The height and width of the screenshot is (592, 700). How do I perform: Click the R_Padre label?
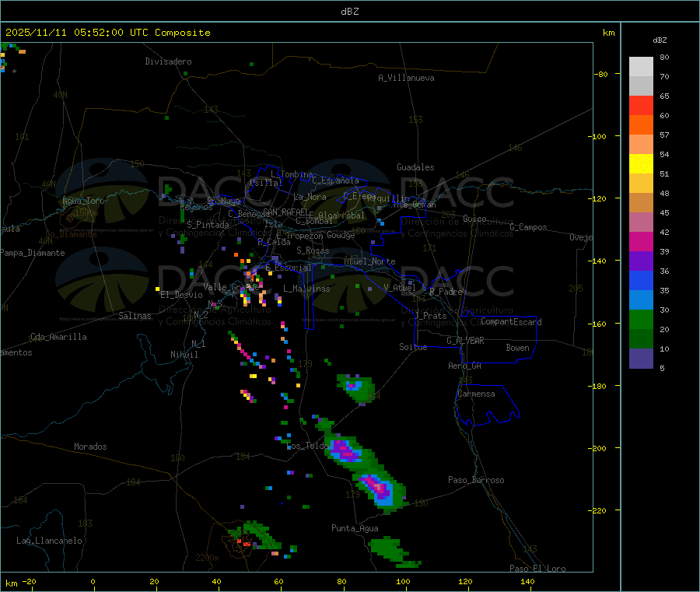coord(446,292)
